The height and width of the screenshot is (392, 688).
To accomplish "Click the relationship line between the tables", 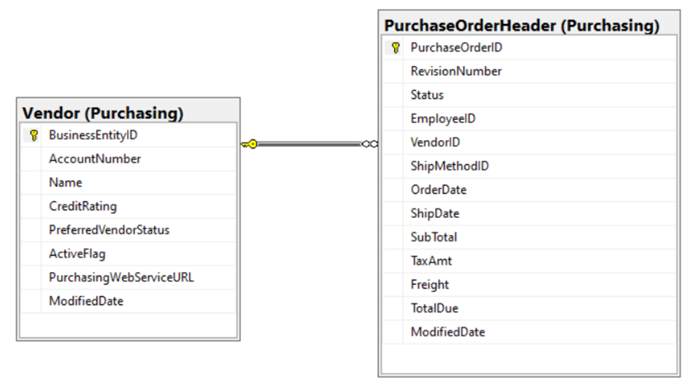I will [x=309, y=144].
